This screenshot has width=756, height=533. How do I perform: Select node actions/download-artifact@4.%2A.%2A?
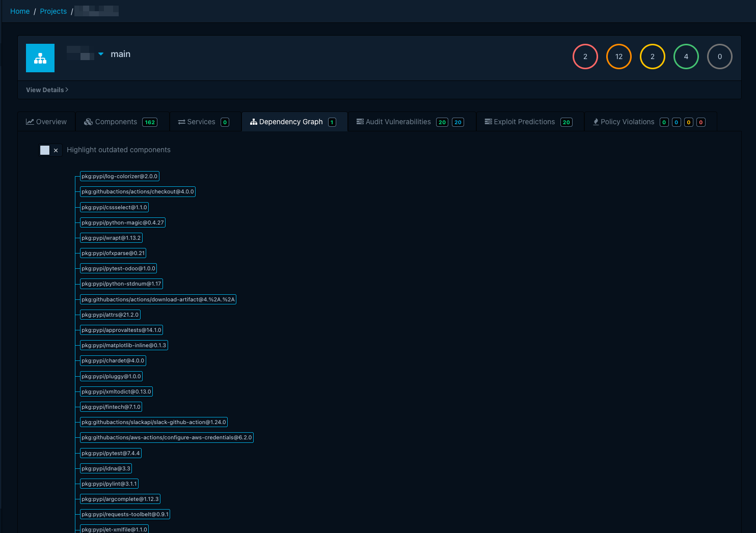tap(158, 299)
